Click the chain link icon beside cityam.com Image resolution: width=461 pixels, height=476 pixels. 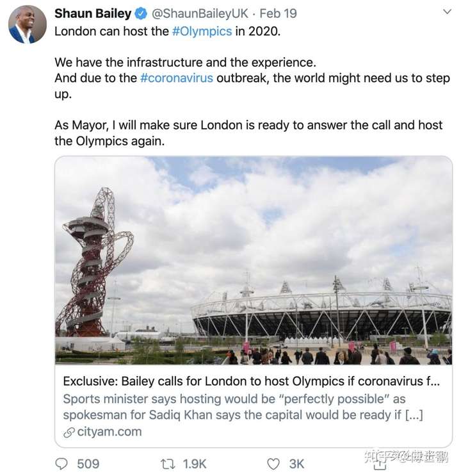tap(69, 432)
